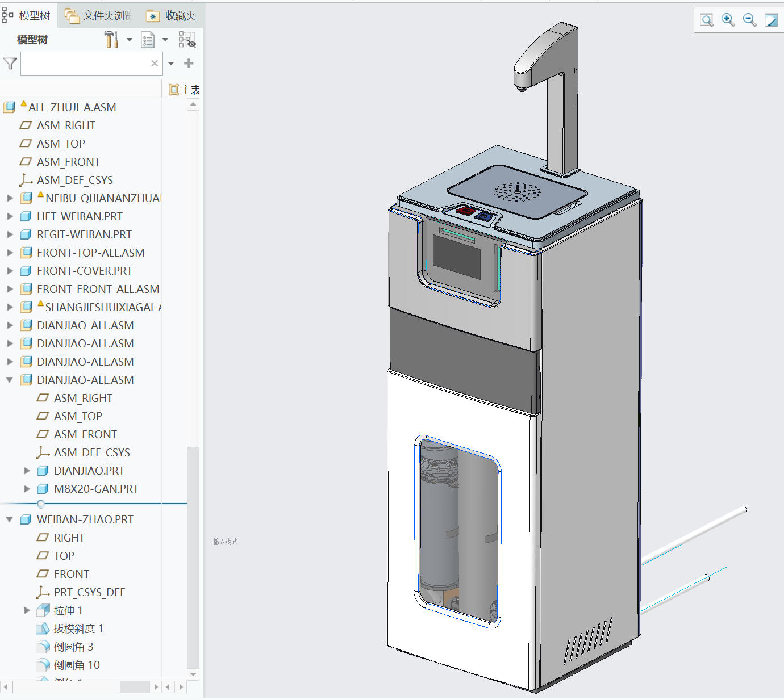Screen dimensions: 784x700
Task: Click the Zoom Out magnifier icon
Action: 749,20
